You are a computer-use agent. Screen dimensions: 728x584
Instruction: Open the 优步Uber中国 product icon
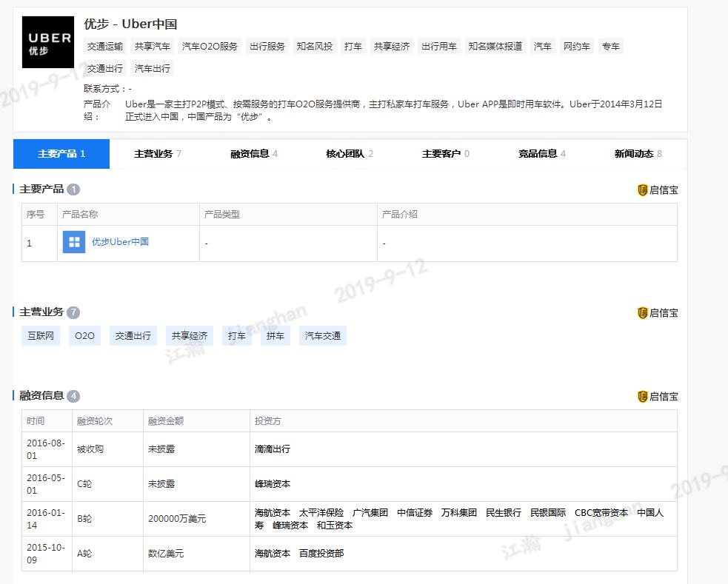[74, 242]
